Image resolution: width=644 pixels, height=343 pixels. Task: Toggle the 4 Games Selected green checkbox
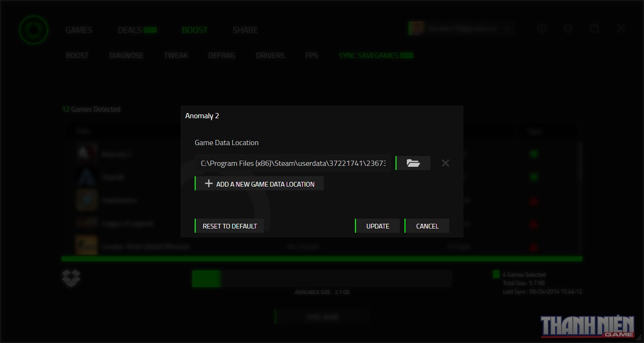(x=496, y=274)
